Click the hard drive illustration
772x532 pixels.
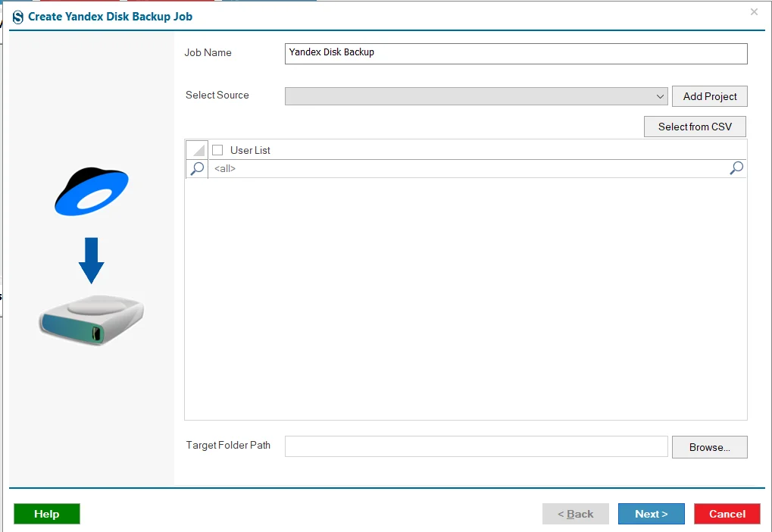[x=92, y=319]
